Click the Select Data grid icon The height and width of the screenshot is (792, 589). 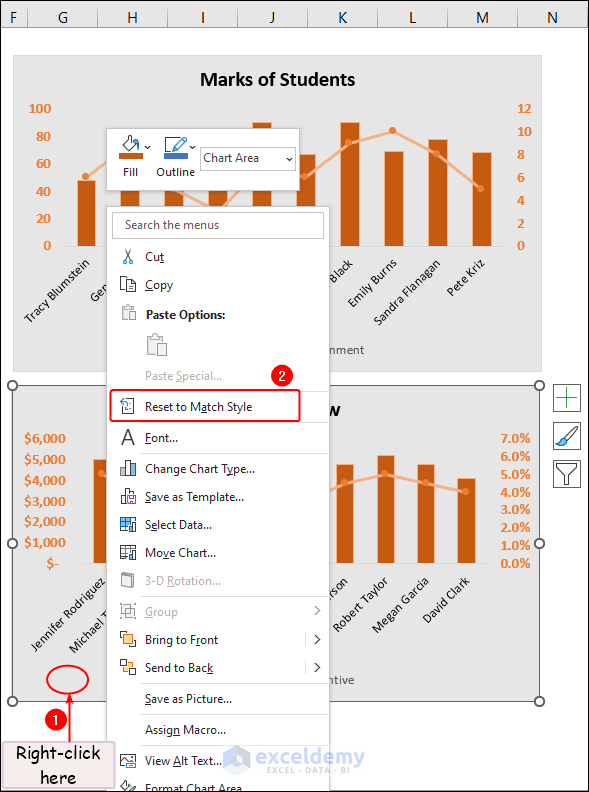[128, 524]
